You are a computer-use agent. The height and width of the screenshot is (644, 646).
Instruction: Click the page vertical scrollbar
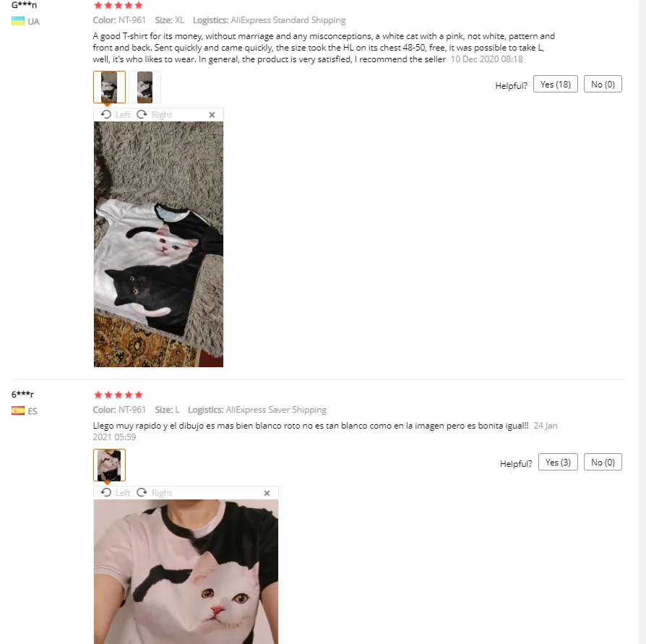[x=642, y=322]
